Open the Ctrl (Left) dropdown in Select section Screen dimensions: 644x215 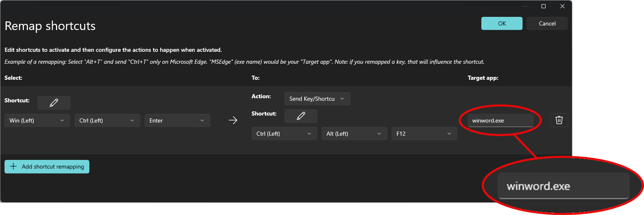pyautogui.click(x=107, y=120)
